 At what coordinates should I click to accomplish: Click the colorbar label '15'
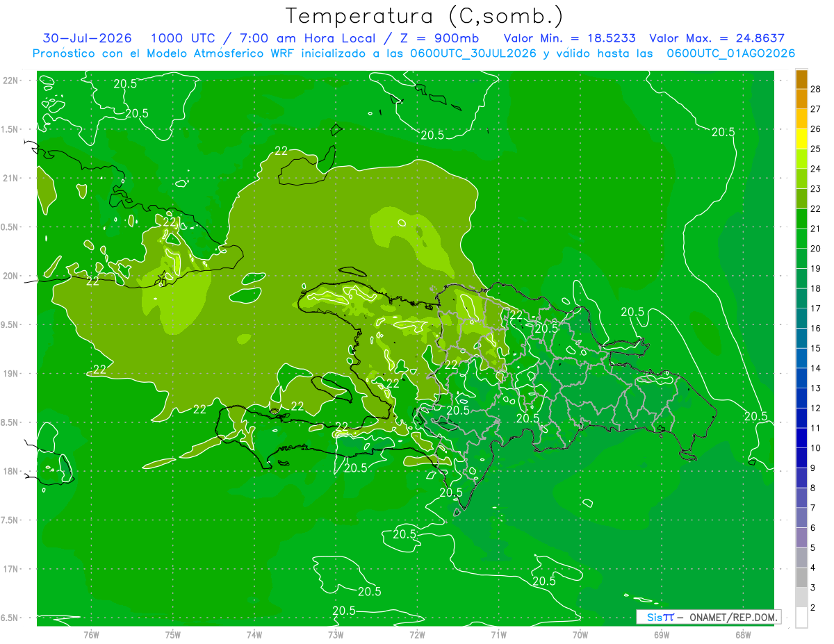pyautogui.click(x=815, y=348)
